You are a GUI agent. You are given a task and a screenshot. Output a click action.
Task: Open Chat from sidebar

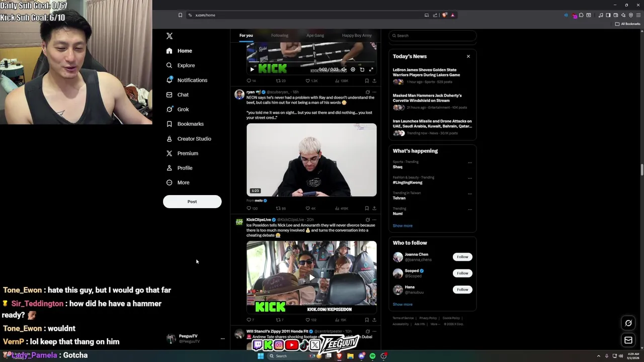click(177, 95)
